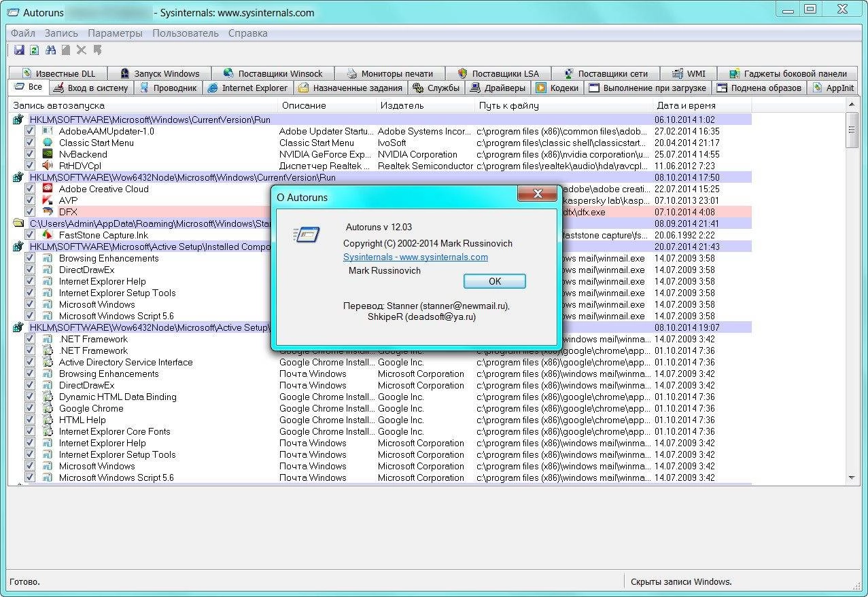Image resolution: width=868 pixels, height=597 pixels.
Task: Sort by Запись автозапуска column header
Action: coord(143,105)
